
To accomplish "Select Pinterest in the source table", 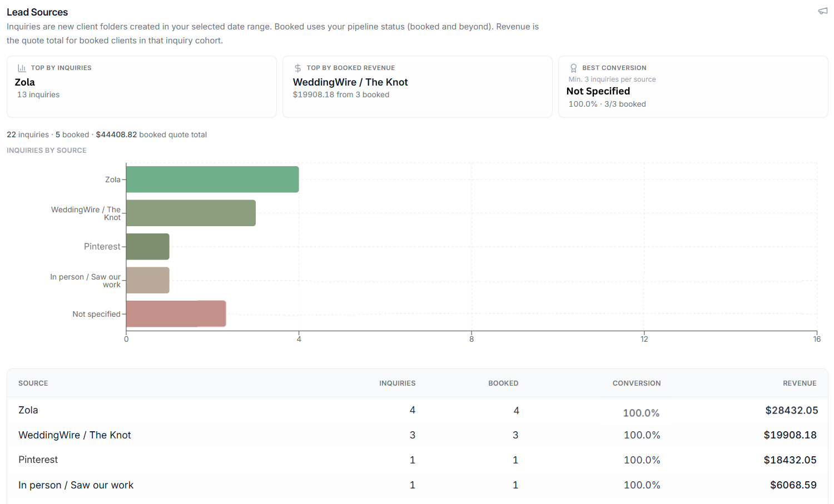I will click(38, 460).
